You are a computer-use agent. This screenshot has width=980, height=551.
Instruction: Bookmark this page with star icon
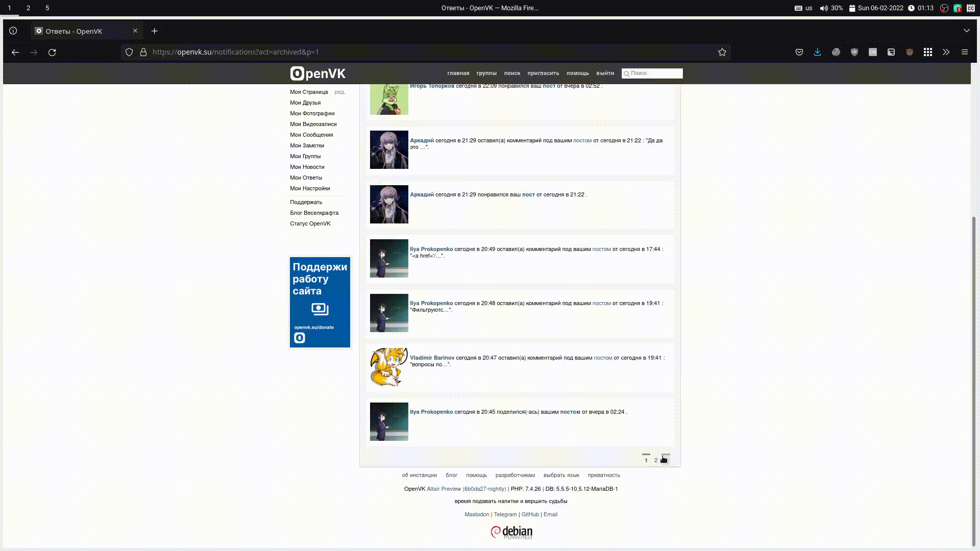(722, 52)
